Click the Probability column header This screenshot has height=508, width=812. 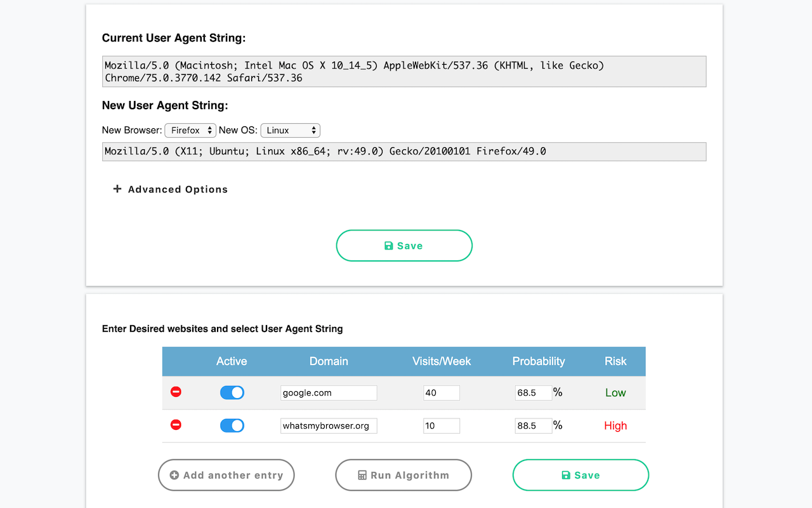tap(539, 361)
